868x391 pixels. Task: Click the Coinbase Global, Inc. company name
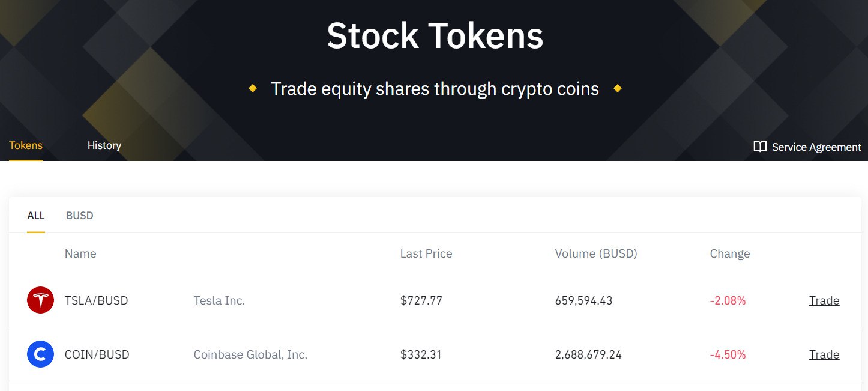coord(250,354)
